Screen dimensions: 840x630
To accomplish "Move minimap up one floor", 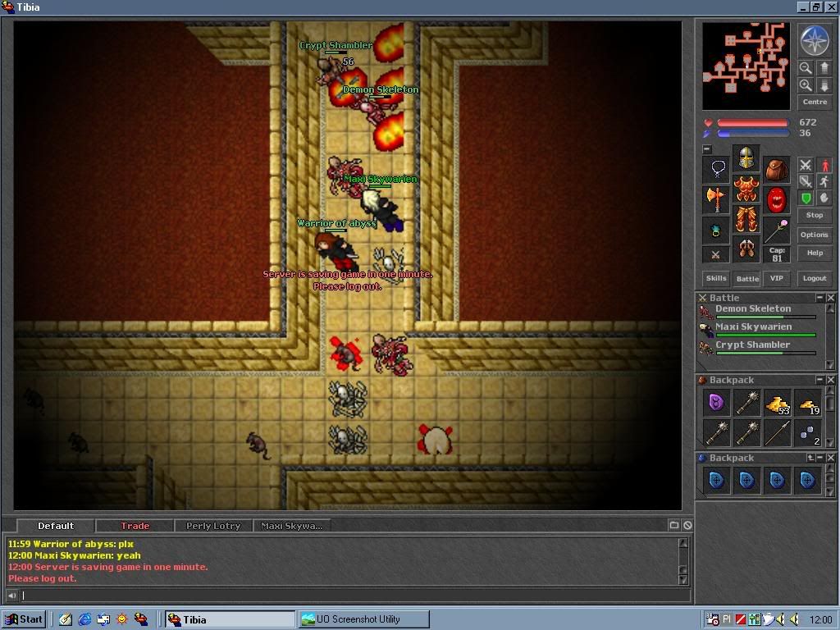I will pos(824,68).
